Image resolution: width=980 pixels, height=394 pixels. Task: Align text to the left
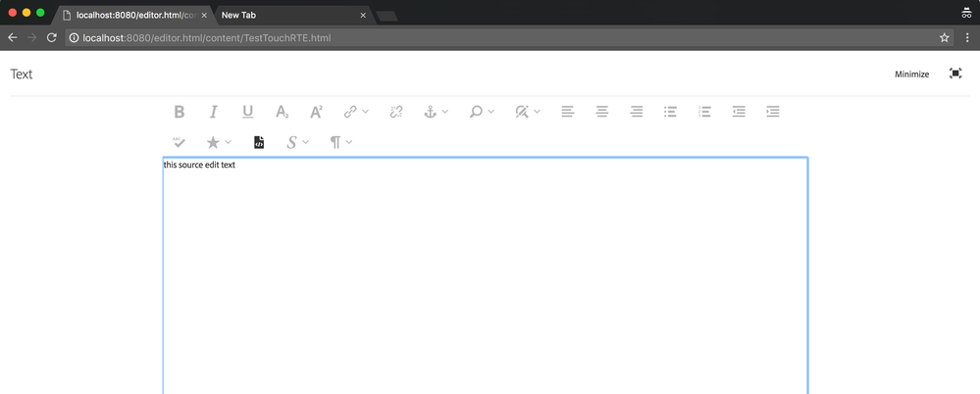pos(568,112)
